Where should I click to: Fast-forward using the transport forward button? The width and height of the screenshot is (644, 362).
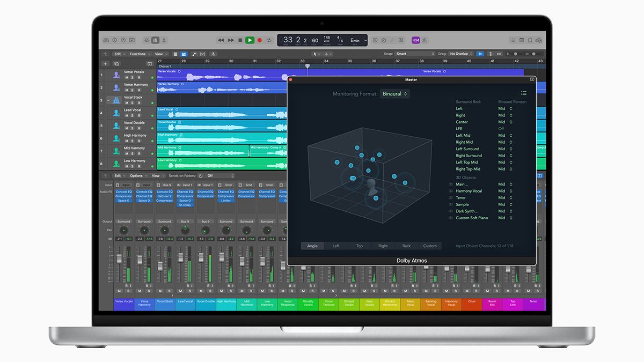[x=231, y=40]
